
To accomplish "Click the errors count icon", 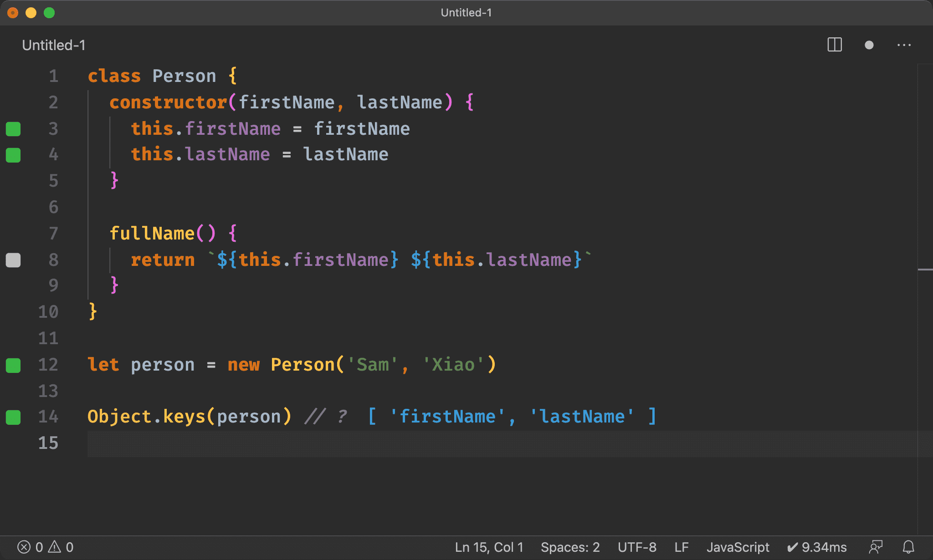I will click(24, 547).
